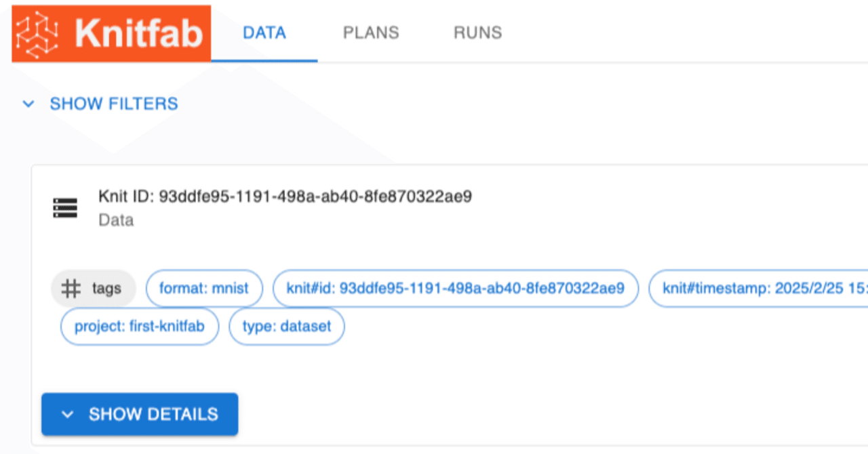Expand the filters section via SHOW FILTERS

(113, 104)
